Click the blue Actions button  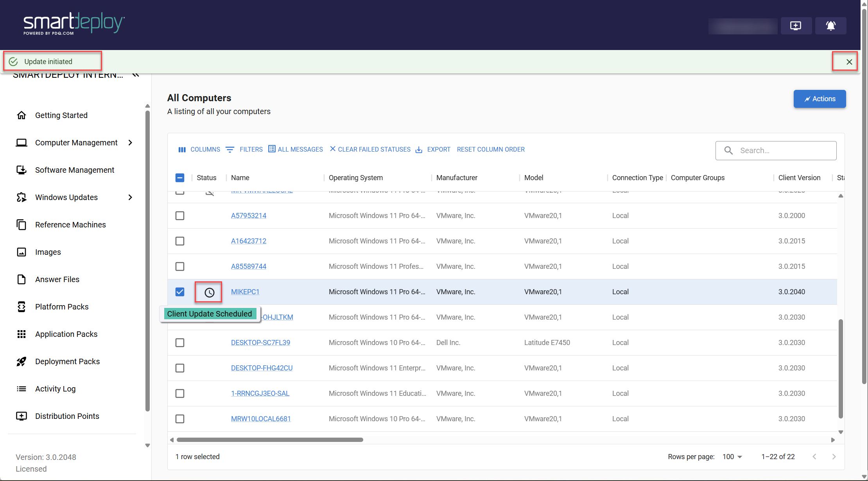pyautogui.click(x=820, y=99)
